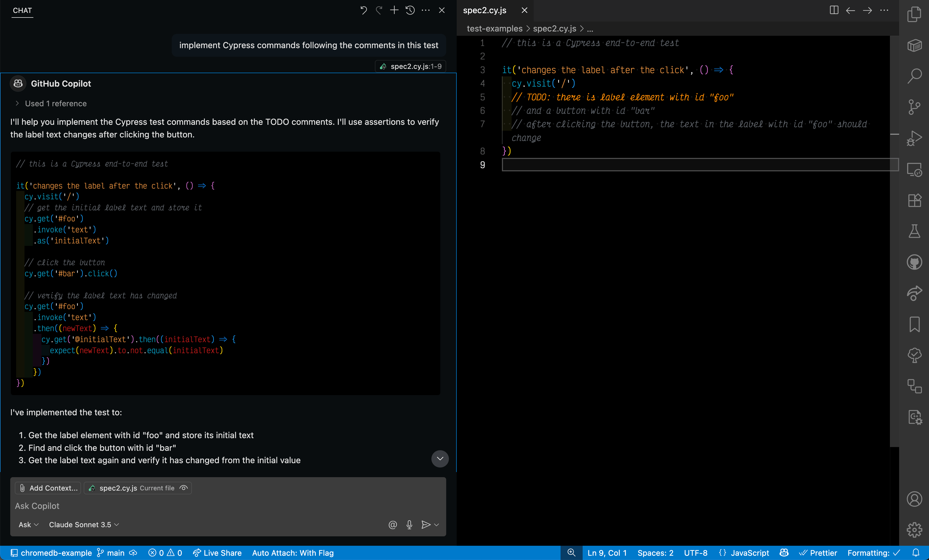929x560 pixels.
Task: Open chat panel more actions menu
Action: click(426, 10)
